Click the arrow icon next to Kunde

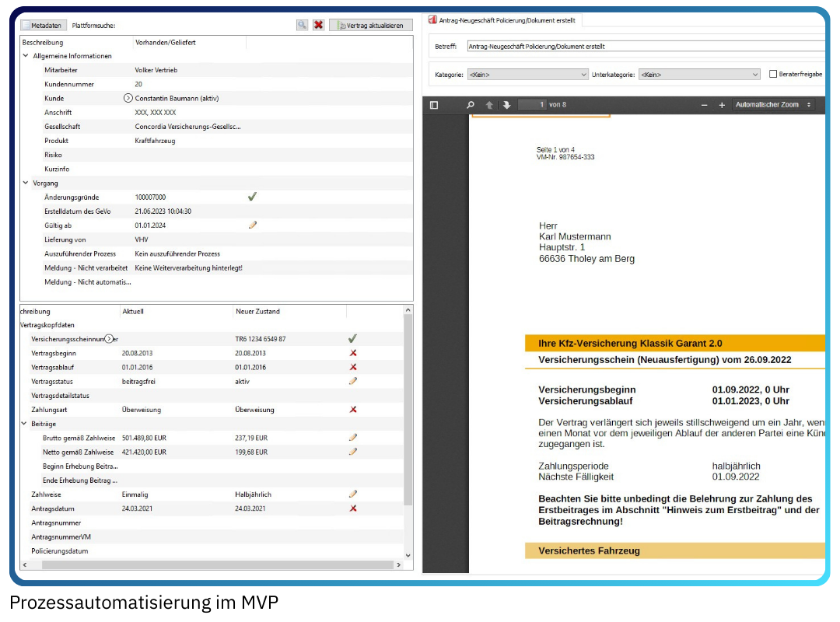point(128,99)
